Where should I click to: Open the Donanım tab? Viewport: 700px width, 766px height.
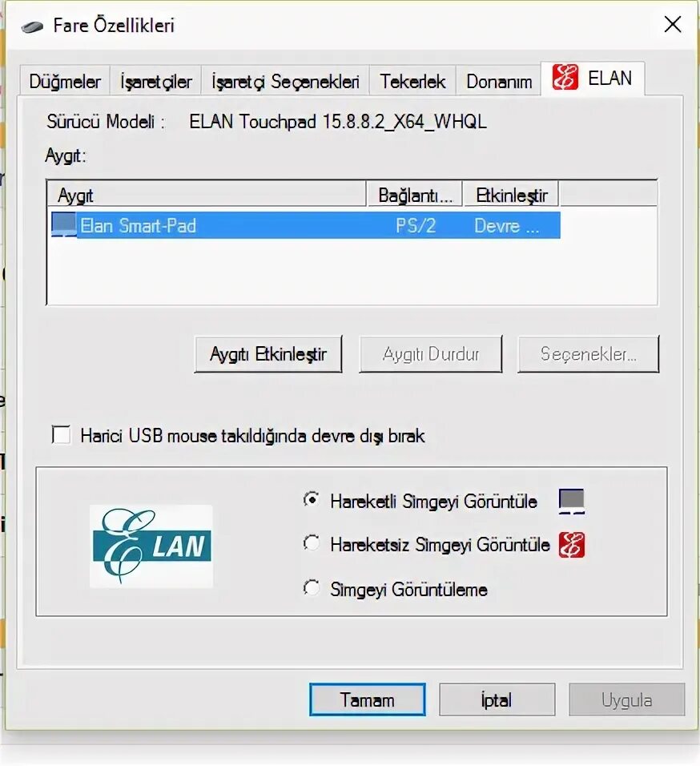(x=499, y=81)
